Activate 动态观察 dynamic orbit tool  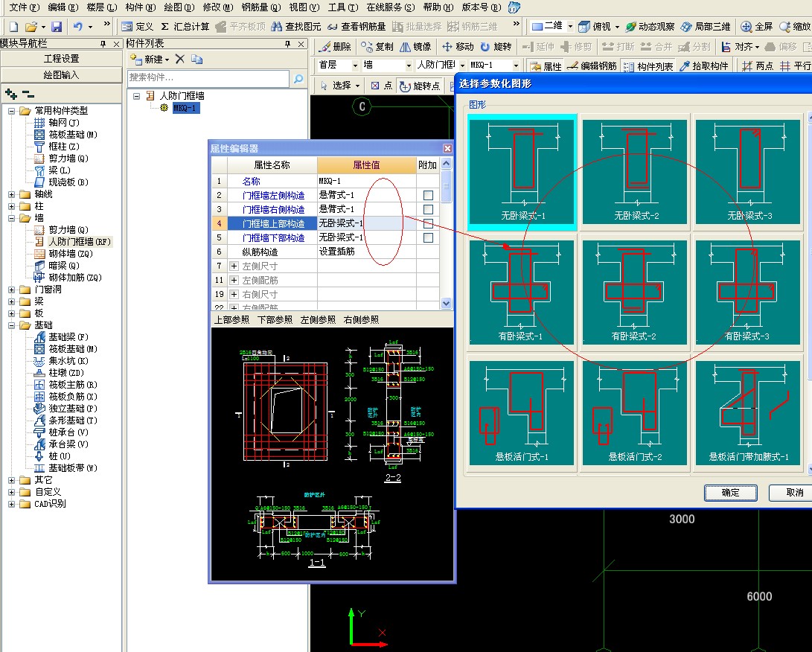[x=650, y=26]
